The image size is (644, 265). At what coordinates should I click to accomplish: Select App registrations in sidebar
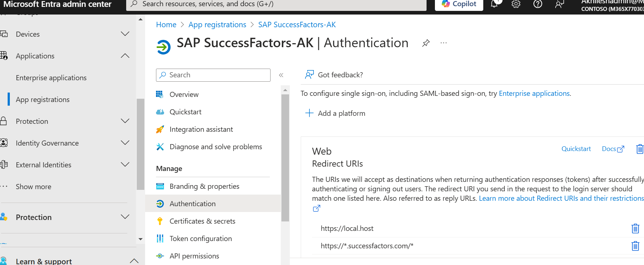[43, 99]
